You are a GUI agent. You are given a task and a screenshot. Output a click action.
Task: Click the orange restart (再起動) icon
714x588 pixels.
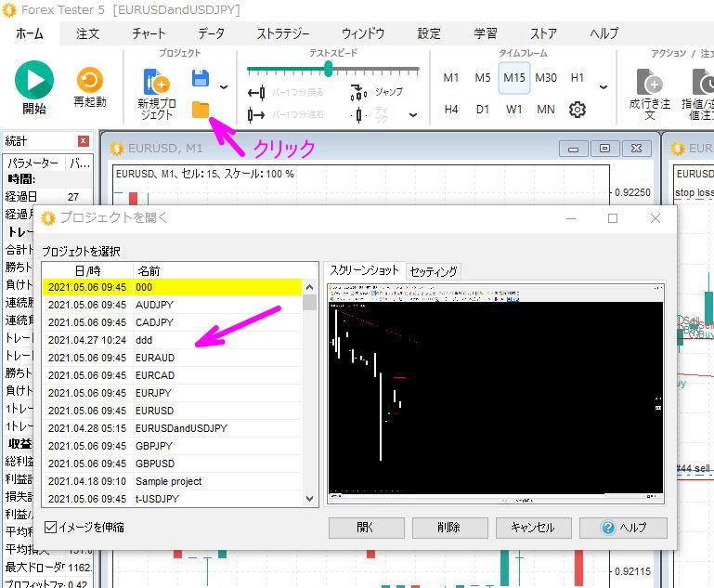pos(90,80)
